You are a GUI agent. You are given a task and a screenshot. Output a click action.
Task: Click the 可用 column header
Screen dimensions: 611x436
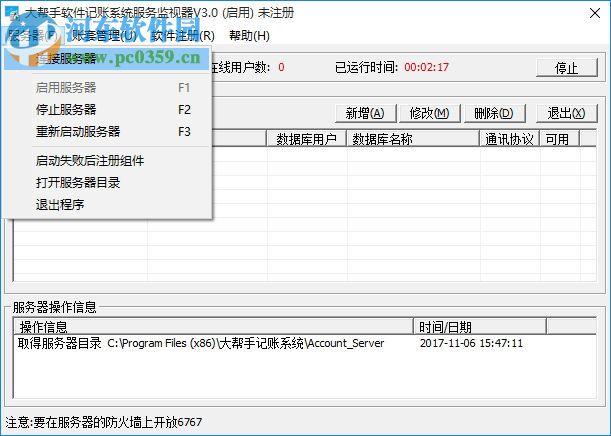pos(560,139)
